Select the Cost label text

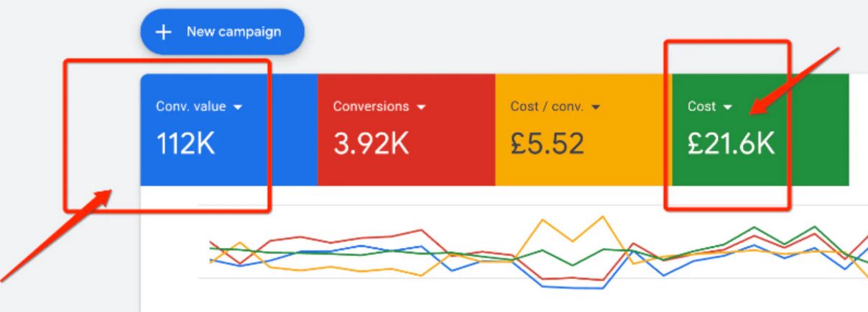click(x=702, y=106)
